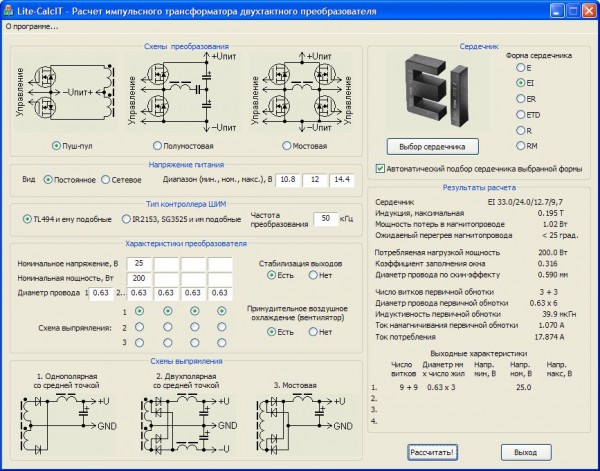Screen dimensions: 600x471
Task: Open the О программе menu
Action: [32, 26]
